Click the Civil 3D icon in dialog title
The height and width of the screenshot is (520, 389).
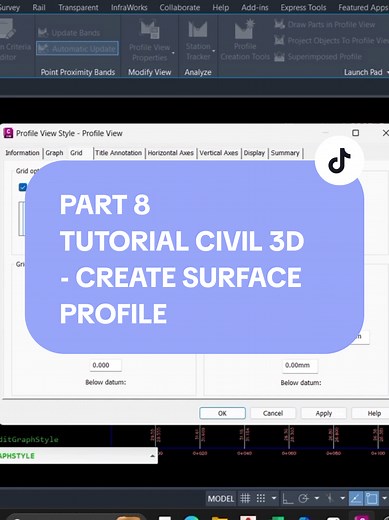(8, 133)
